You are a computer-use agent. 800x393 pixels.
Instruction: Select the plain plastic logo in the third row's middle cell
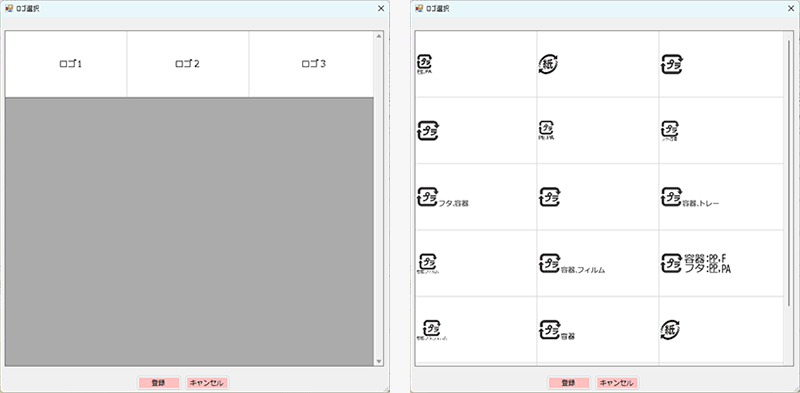pyautogui.click(x=550, y=197)
